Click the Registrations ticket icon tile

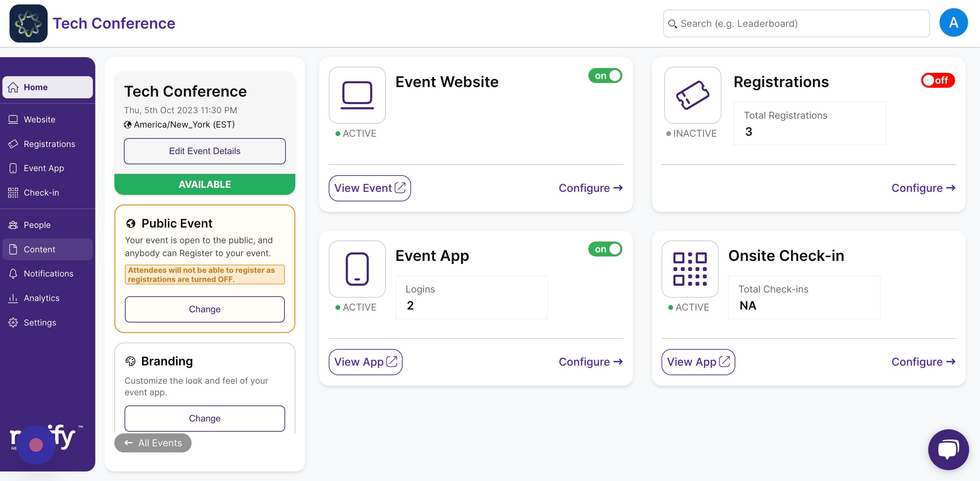tap(692, 95)
